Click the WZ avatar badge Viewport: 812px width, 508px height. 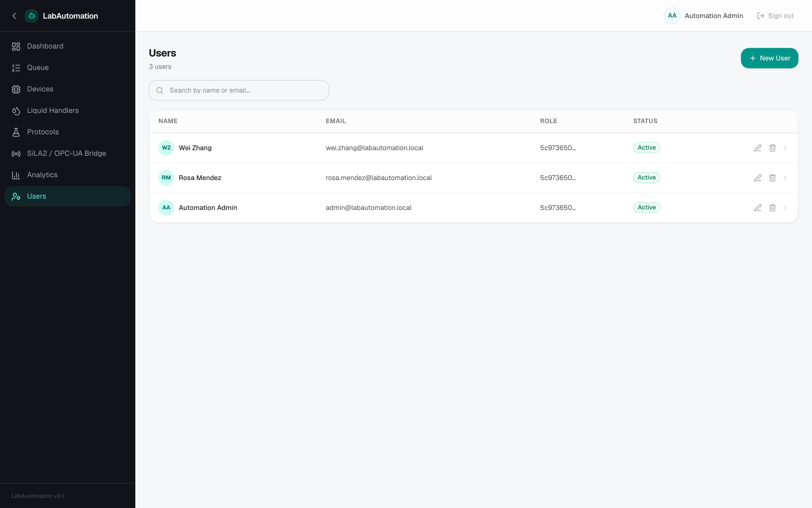pyautogui.click(x=166, y=148)
